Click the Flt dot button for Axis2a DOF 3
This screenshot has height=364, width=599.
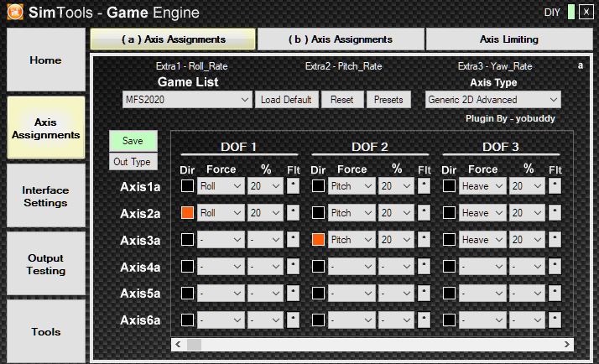(555, 213)
